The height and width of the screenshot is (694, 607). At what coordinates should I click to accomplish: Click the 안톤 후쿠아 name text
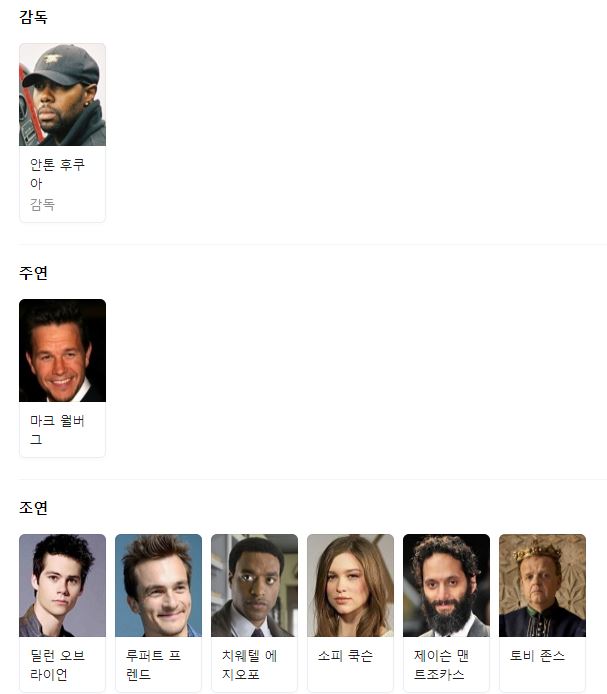[x=57, y=174]
